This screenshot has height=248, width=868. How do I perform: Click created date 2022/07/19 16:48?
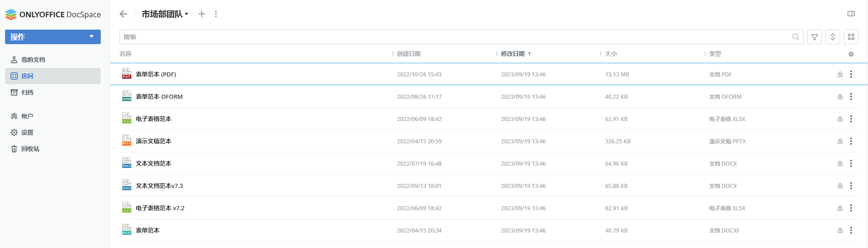coord(419,163)
